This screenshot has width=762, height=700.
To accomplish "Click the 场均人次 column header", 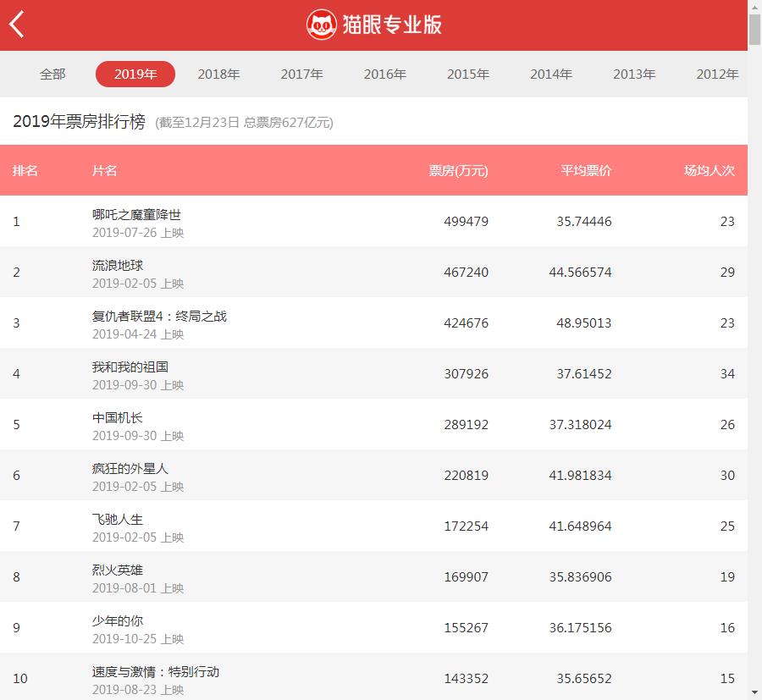I will (x=710, y=170).
